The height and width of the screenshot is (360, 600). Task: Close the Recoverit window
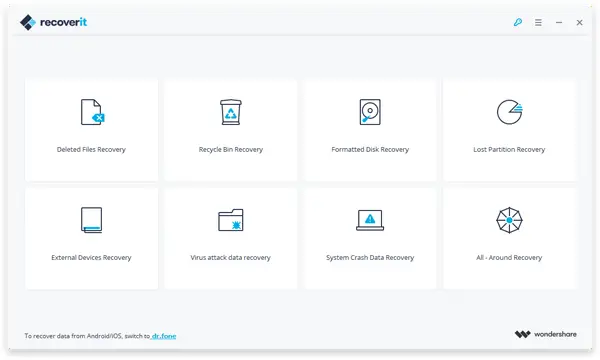coord(580,23)
